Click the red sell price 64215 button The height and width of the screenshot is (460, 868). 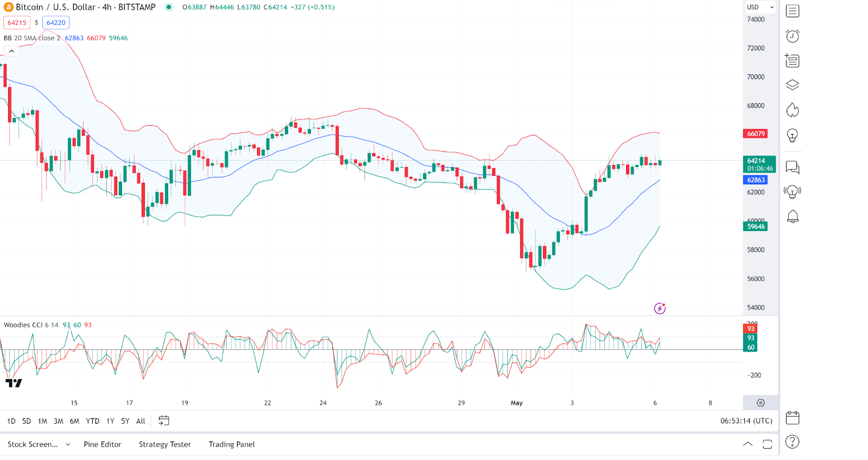17,23
